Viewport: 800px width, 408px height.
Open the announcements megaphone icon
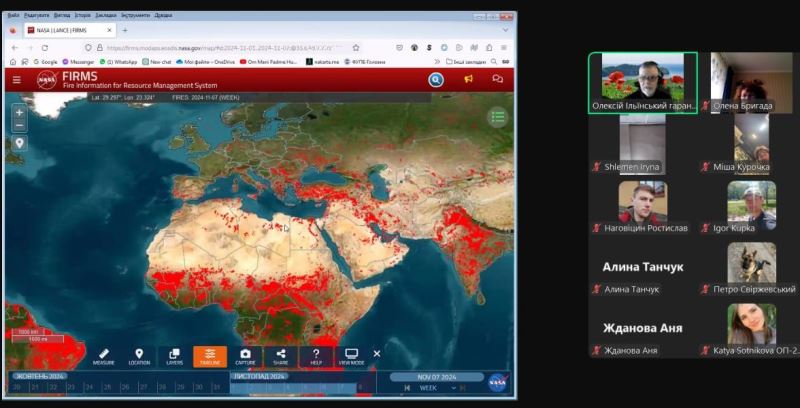[x=468, y=79]
